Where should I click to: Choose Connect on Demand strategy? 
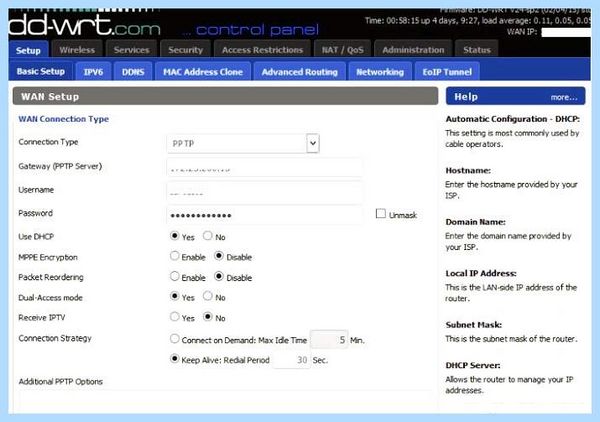click(x=174, y=339)
